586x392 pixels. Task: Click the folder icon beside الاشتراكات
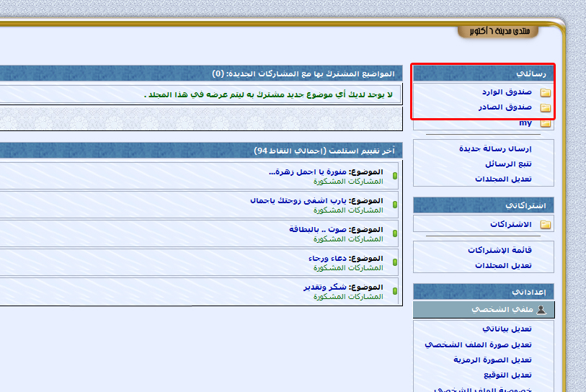[x=546, y=225]
